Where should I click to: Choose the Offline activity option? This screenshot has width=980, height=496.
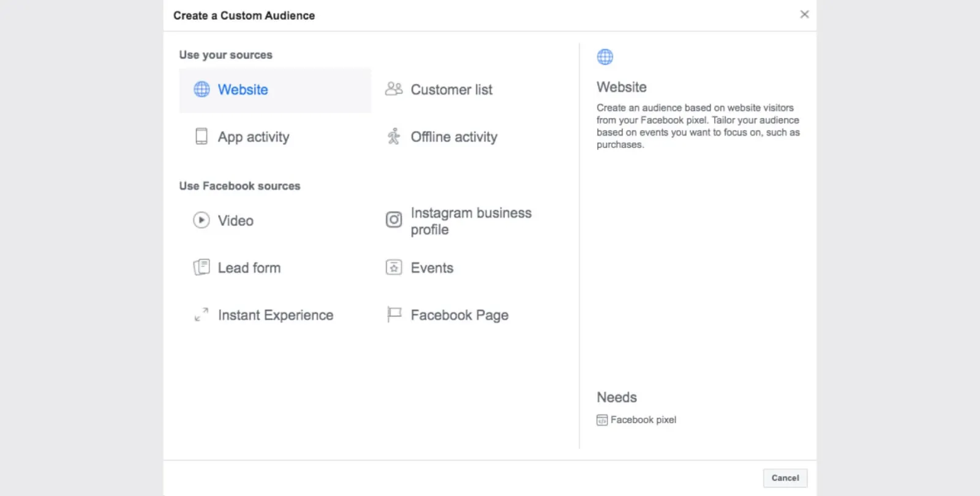click(454, 137)
